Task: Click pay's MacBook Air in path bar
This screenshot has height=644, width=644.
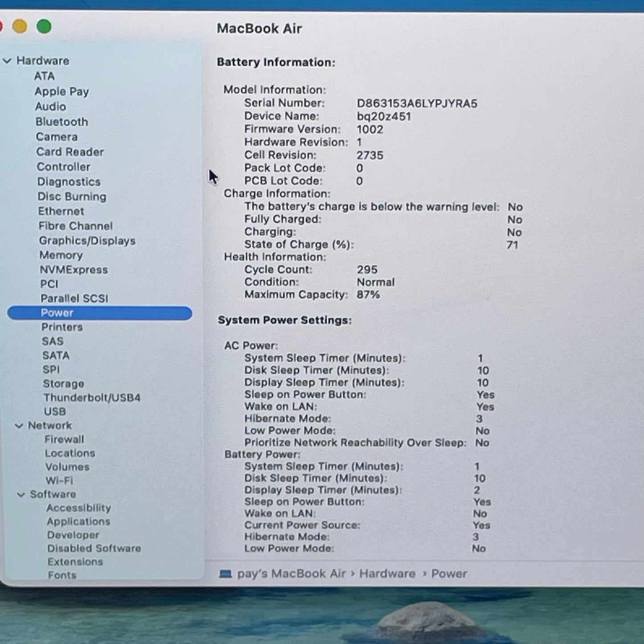Action: (x=291, y=574)
